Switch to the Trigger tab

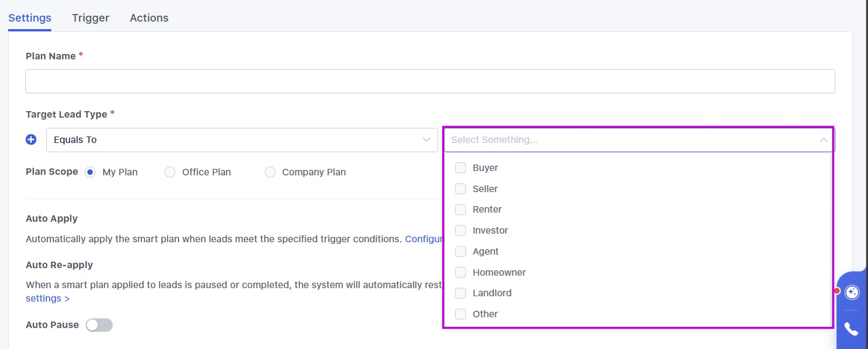(91, 18)
